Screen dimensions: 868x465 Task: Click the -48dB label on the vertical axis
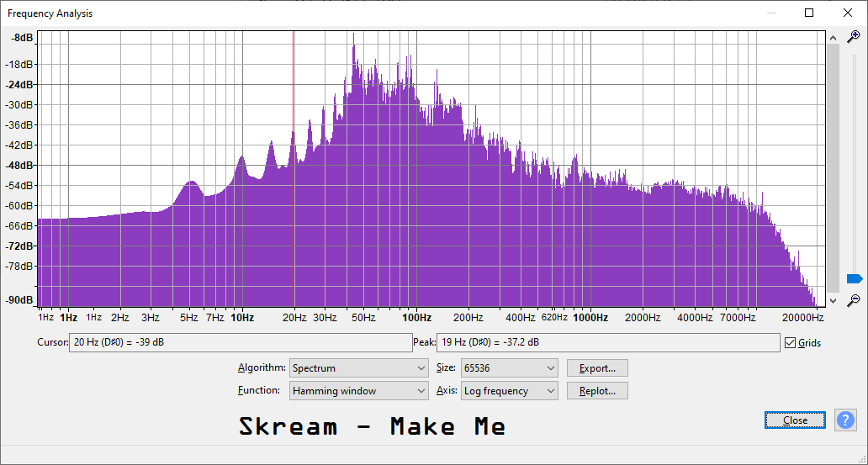(x=20, y=166)
